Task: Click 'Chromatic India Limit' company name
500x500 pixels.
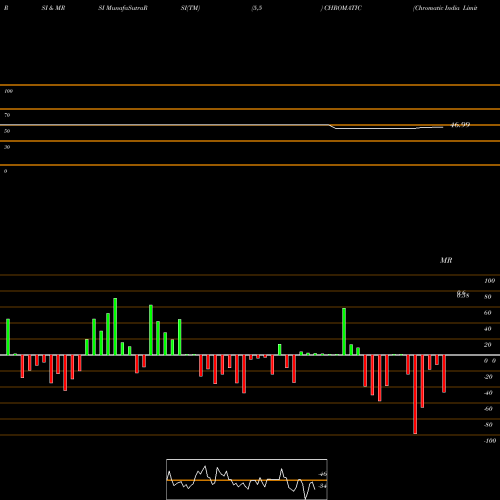Action: click(445, 8)
